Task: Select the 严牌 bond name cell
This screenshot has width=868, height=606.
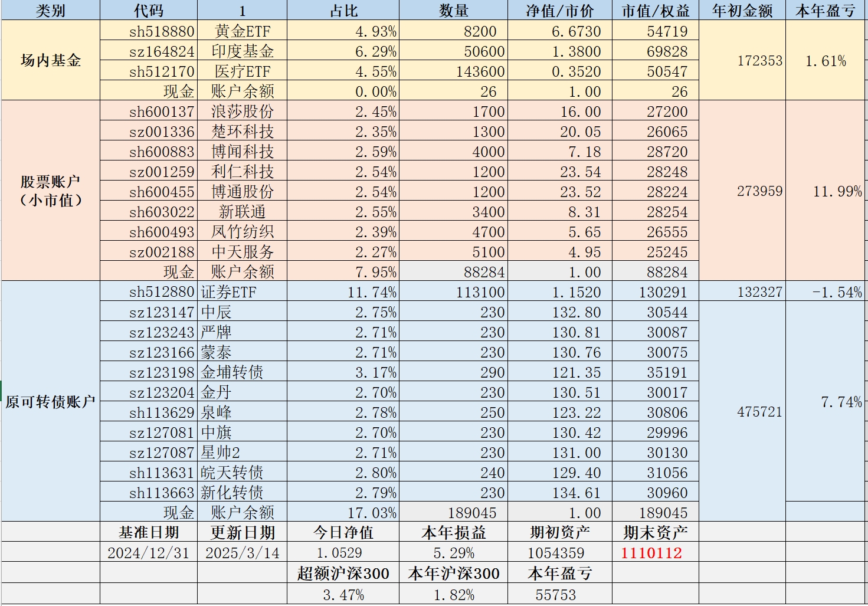Action: pyautogui.click(x=243, y=332)
